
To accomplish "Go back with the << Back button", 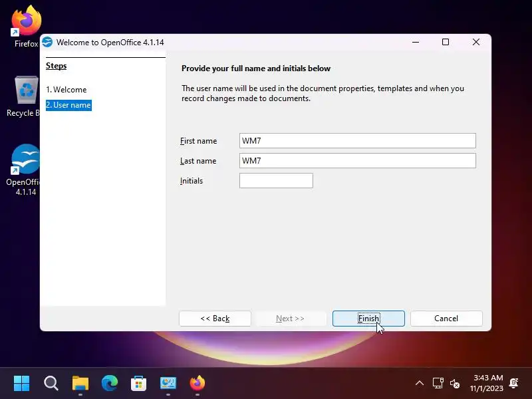I will (215, 319).
